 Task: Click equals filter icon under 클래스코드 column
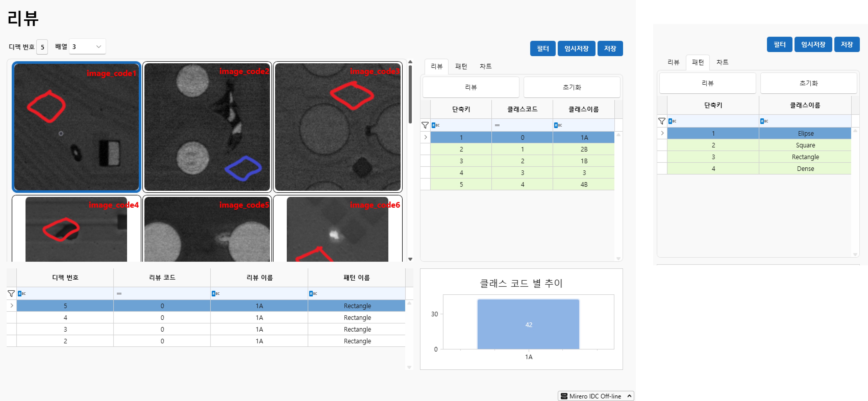(x=497, y=125)
